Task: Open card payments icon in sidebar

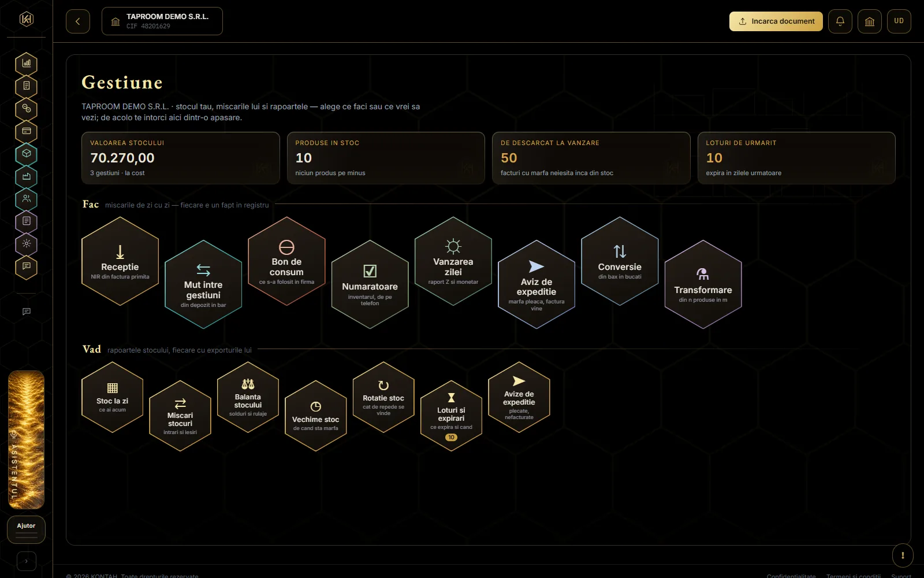Action: pos(27,131)
